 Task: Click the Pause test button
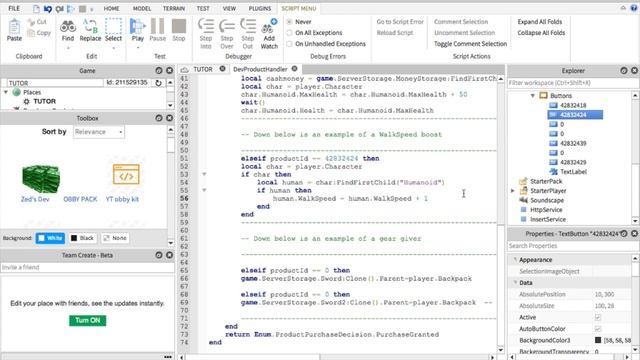pyautogui.click(x=158, y=26)
